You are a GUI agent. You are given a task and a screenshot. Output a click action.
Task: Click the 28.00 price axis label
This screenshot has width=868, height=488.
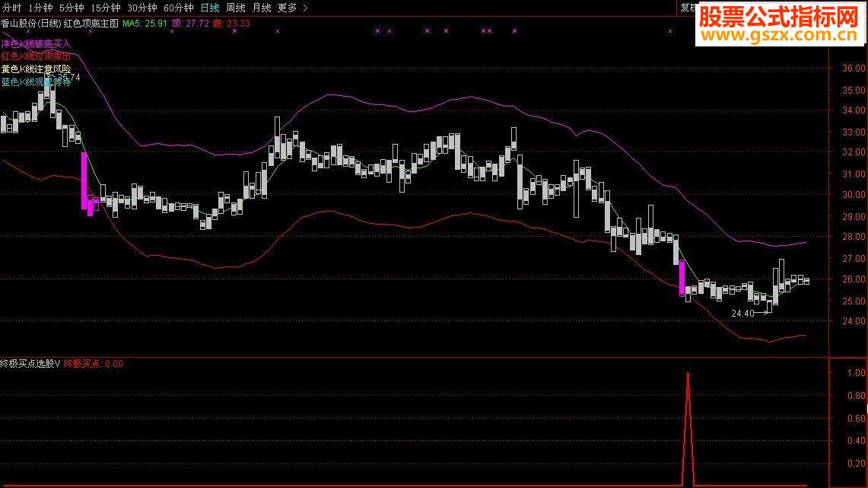coord(853,237)
